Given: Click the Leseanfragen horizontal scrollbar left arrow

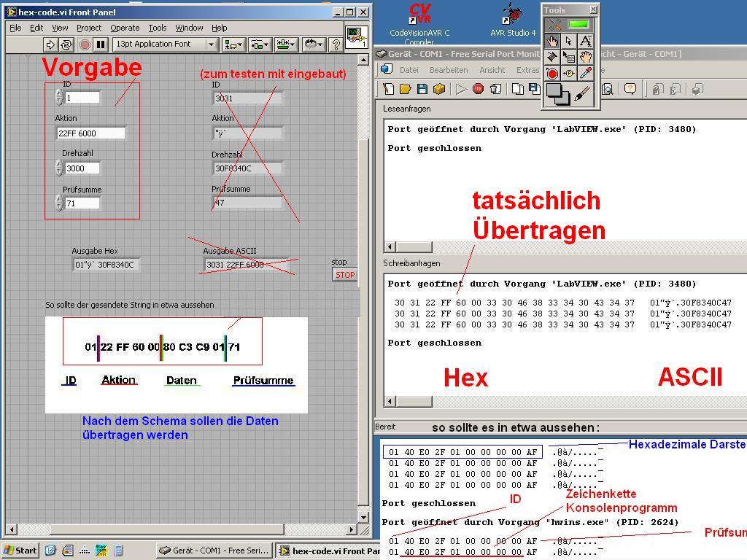Looking at the screenshot, I should click(x=390, y=246).
